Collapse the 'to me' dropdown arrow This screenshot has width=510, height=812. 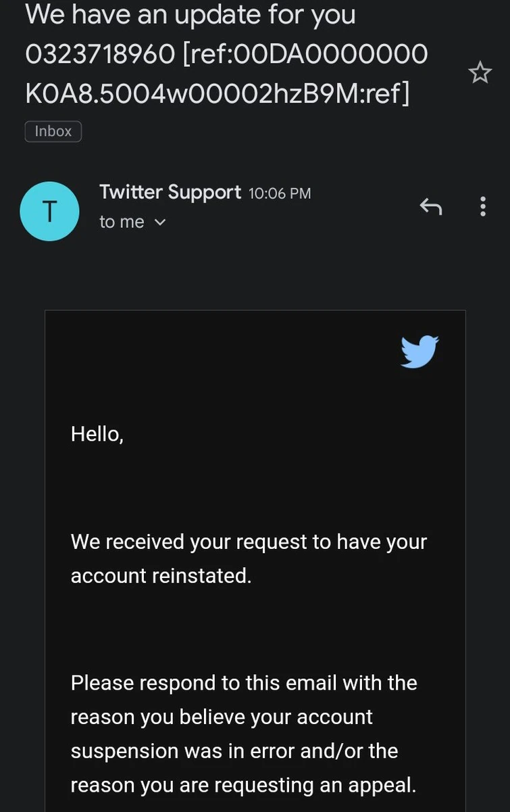tap(160, 222)
